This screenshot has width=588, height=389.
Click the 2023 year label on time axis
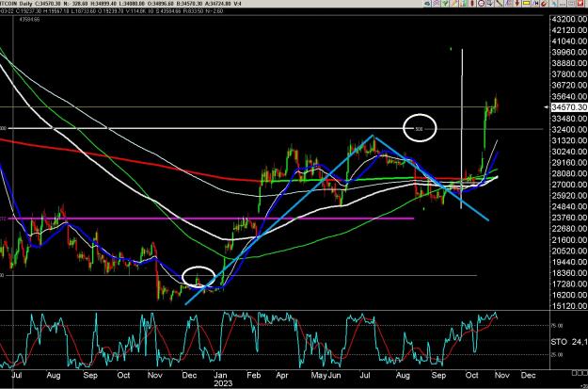(x=223, y=383)
